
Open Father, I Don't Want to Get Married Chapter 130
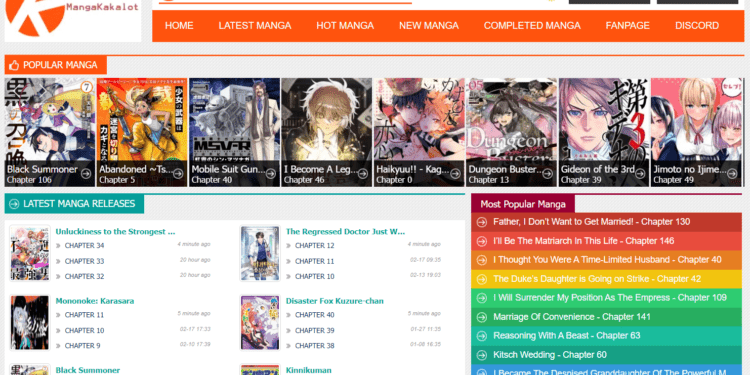coord(591,222)
